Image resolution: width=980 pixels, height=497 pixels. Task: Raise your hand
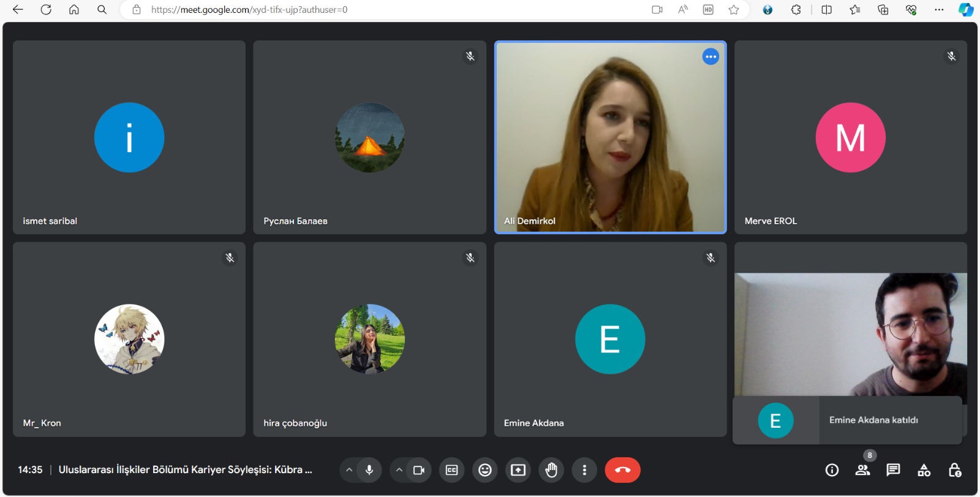tap(551, 470)
